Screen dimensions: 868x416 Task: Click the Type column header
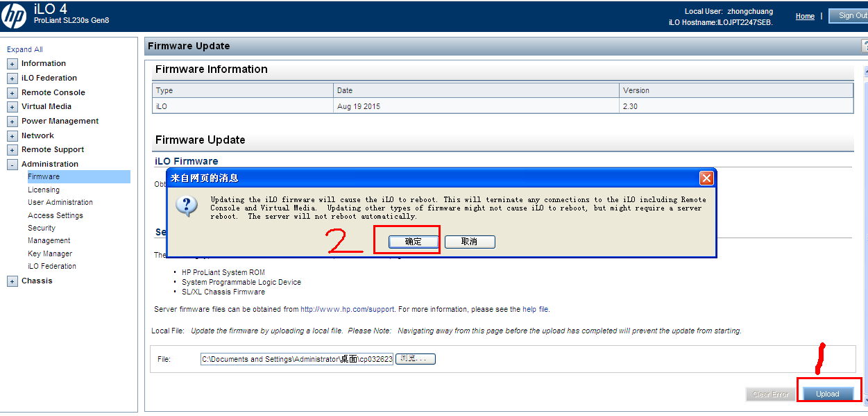pos(243,90)
